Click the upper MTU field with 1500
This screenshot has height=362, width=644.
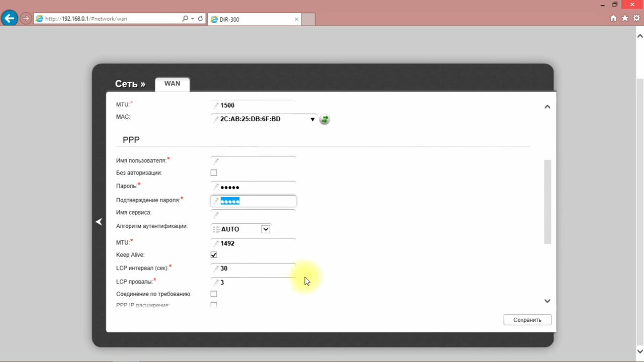pyautogui.click(x=253, y=105)
